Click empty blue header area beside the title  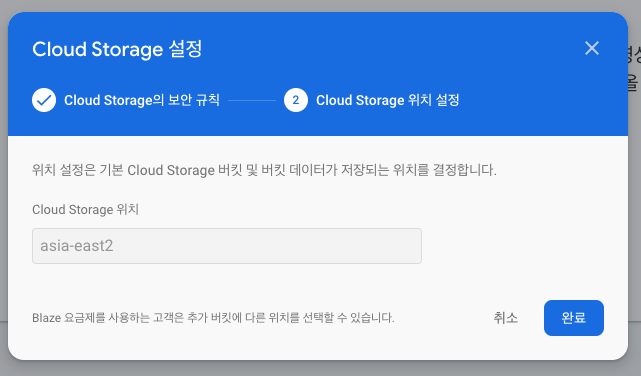pos(388,49)
